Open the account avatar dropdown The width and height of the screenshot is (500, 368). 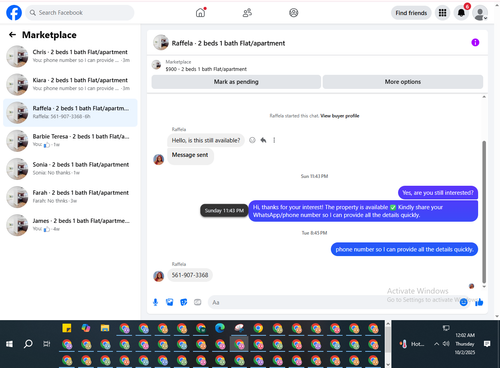coord(480,13)
